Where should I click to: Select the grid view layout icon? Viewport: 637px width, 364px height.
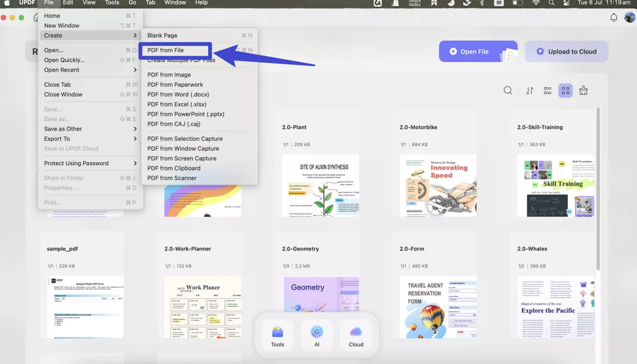tap(565, 91)
